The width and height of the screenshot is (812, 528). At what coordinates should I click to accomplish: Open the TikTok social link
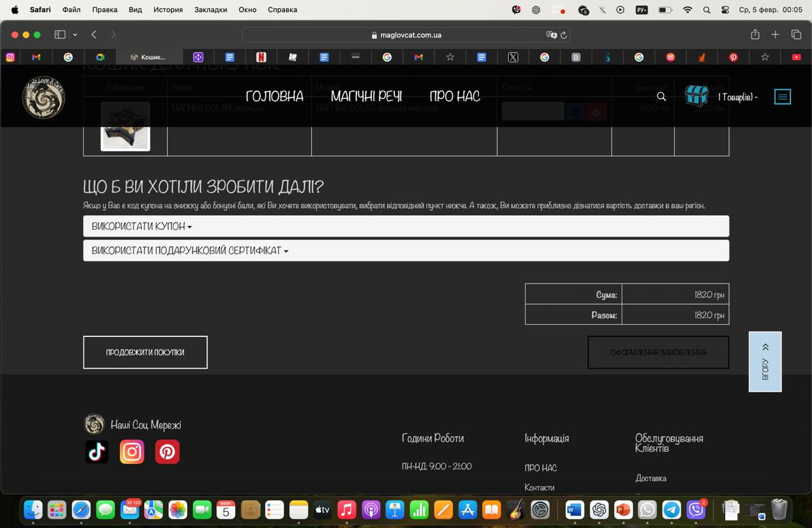coord(97,452)
